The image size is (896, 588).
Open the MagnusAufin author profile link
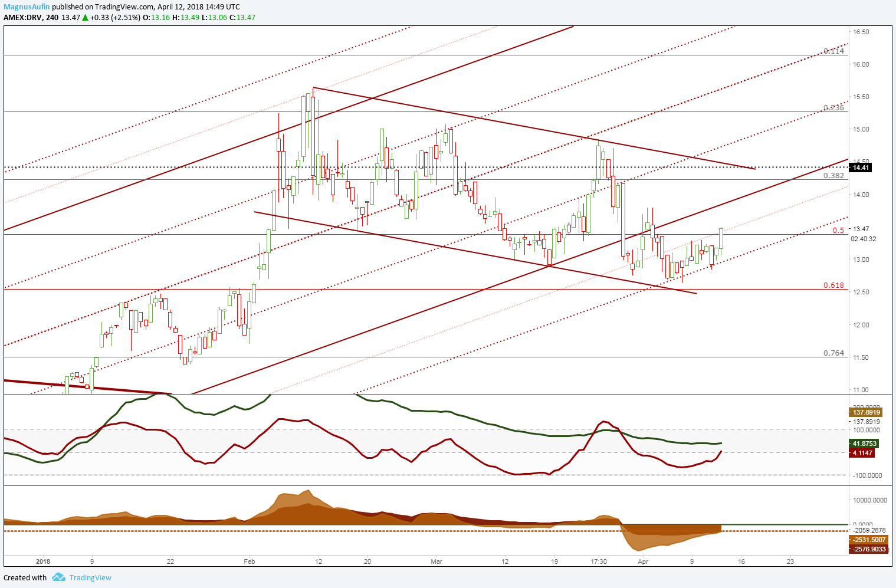[x=27, y=7]
